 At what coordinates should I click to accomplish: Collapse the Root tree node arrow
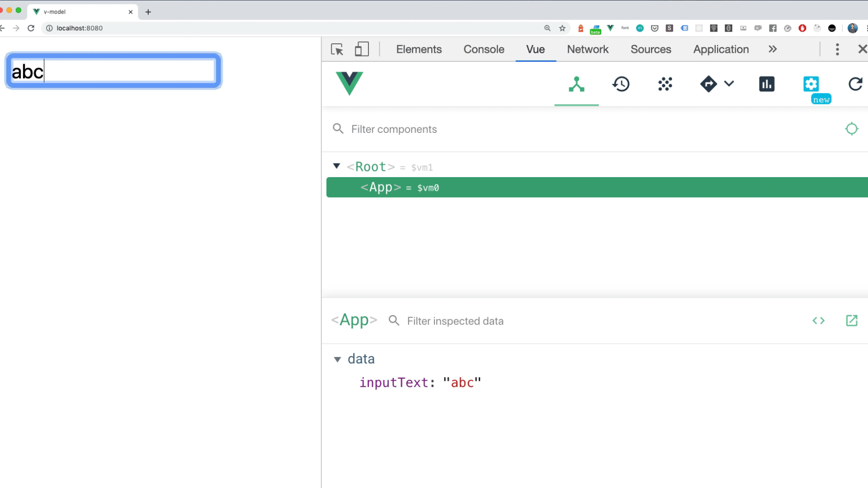tap(336, 166)
